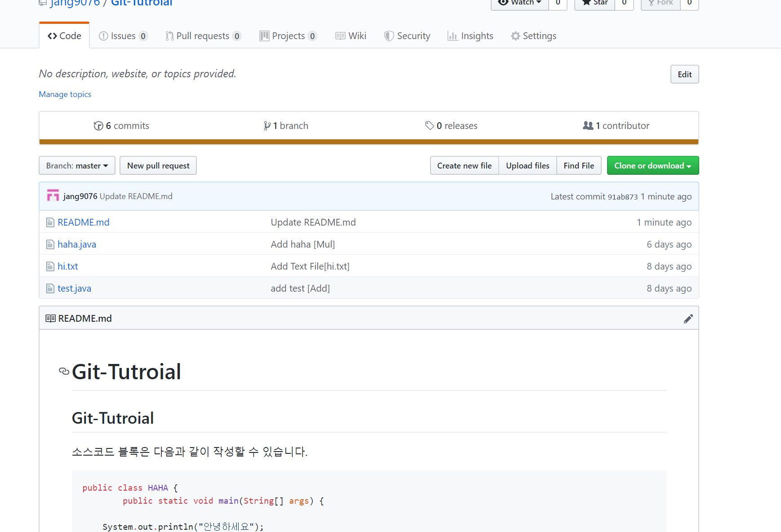781x532 pixels.
Task: Click the Upload files button
Action: (x=528, y=165)
